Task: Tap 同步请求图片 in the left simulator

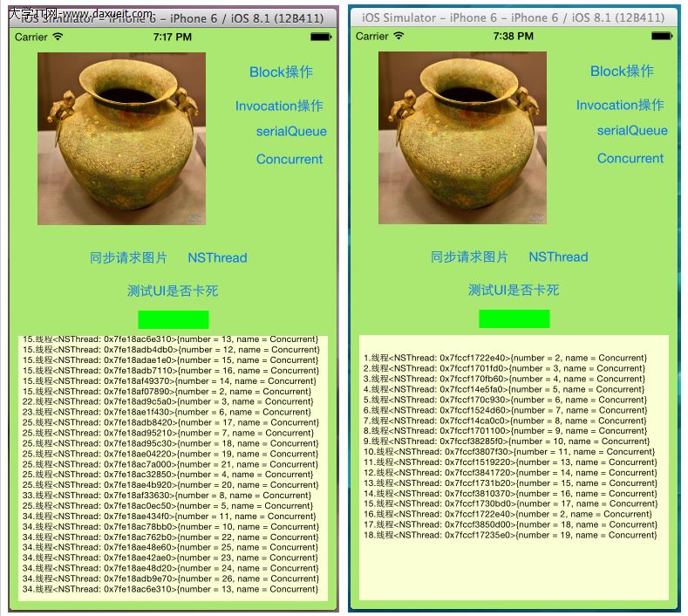Action: click(x=128, y=257)
